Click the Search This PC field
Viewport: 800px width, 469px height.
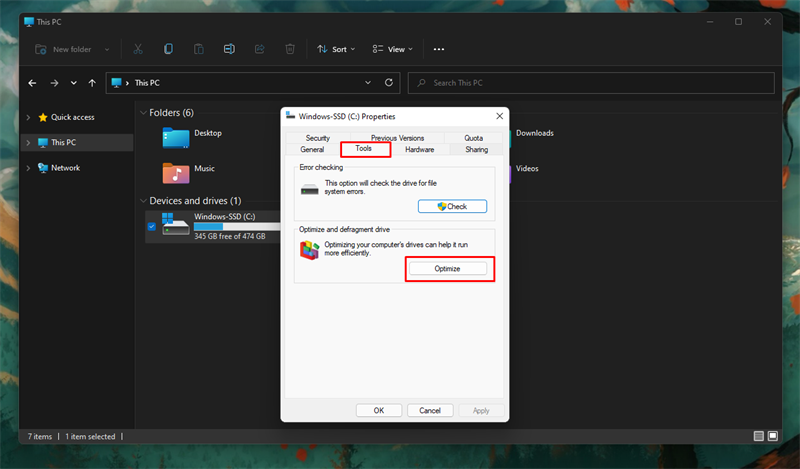[591, 83]
